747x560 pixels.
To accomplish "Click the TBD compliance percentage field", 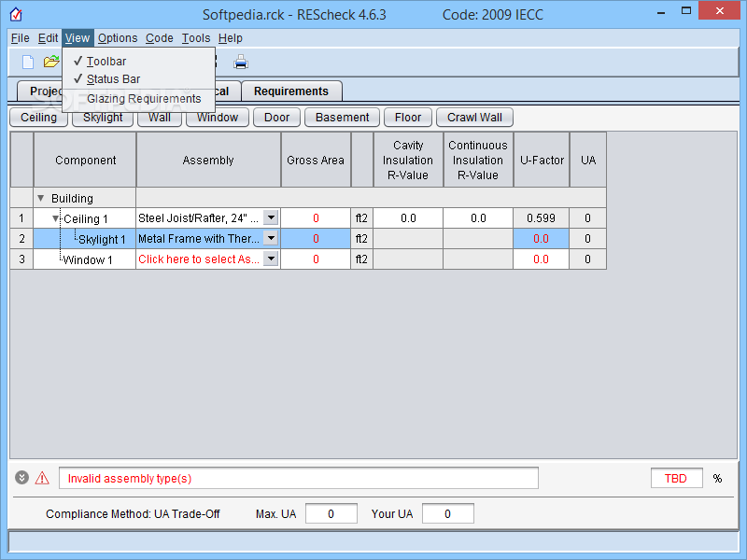I will (676, 478).
